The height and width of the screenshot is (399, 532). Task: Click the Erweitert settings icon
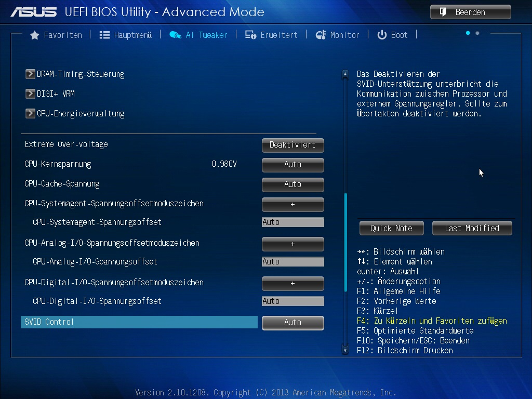(x=251, y=35)
